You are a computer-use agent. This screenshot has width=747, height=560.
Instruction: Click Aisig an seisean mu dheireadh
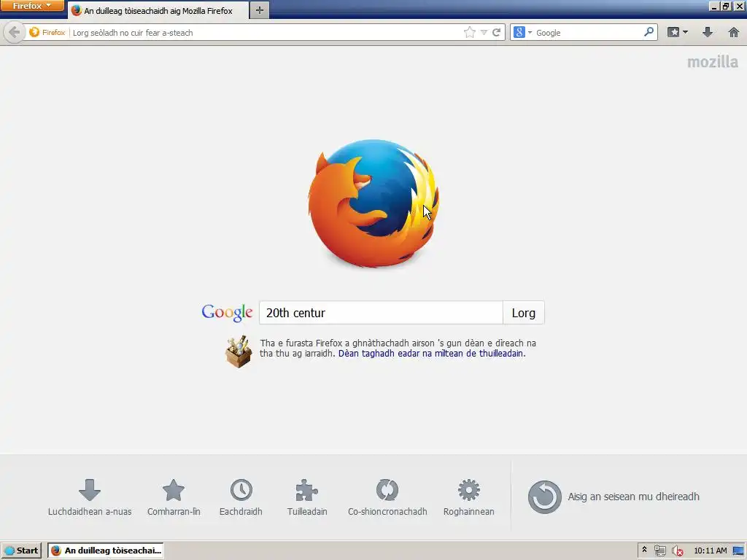[x=614, y=497]
